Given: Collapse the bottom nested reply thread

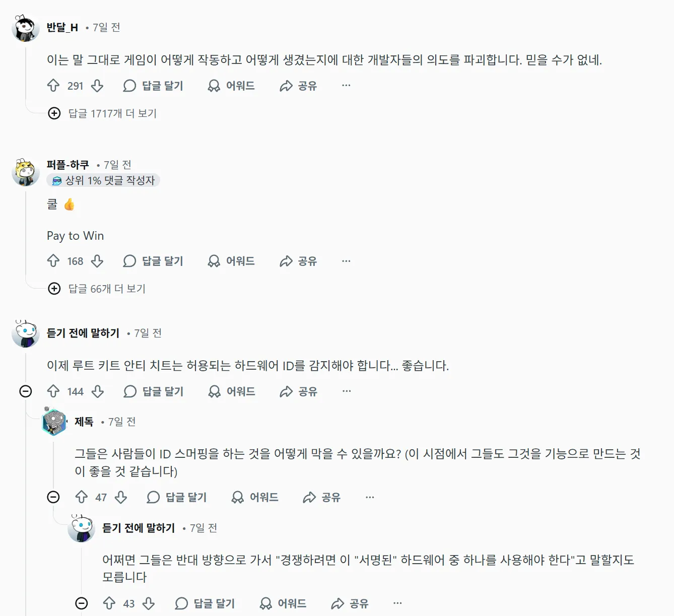Looking at the screenshot, I should (81, 603).
